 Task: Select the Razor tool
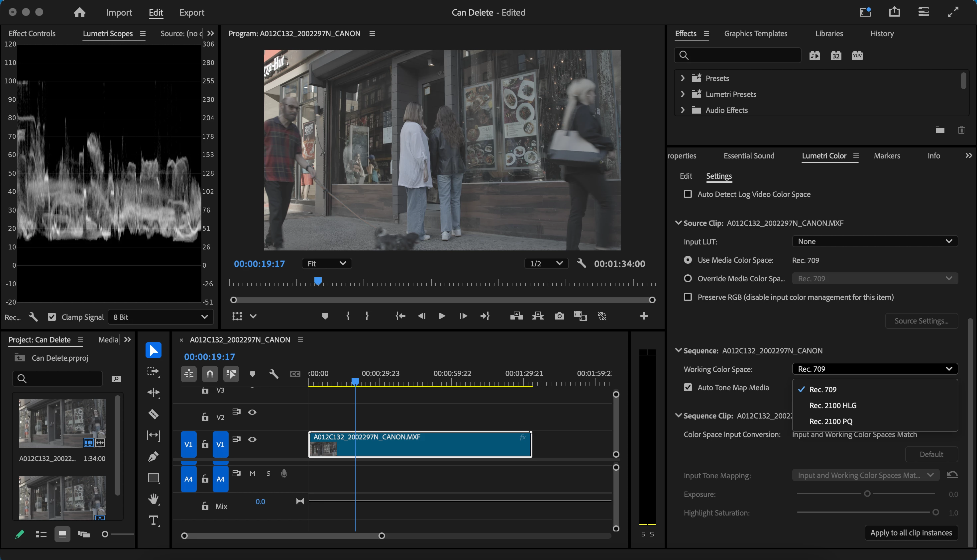pyautogui.click(x=153, y=414)
